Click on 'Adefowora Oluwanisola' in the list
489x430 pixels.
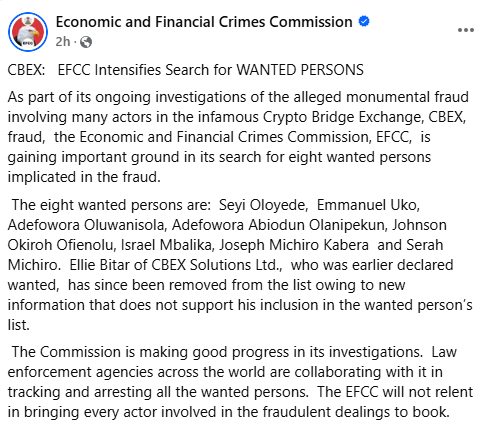coord(86,225)
